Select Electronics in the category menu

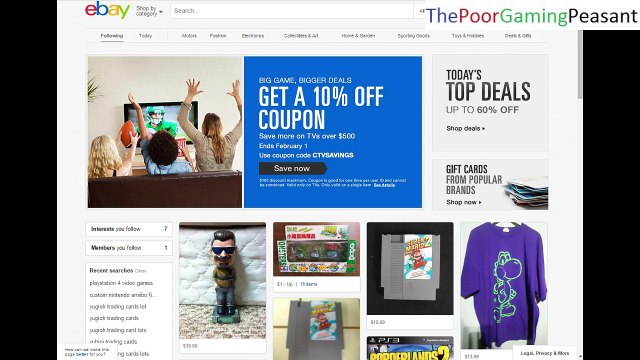pos(253,36)
